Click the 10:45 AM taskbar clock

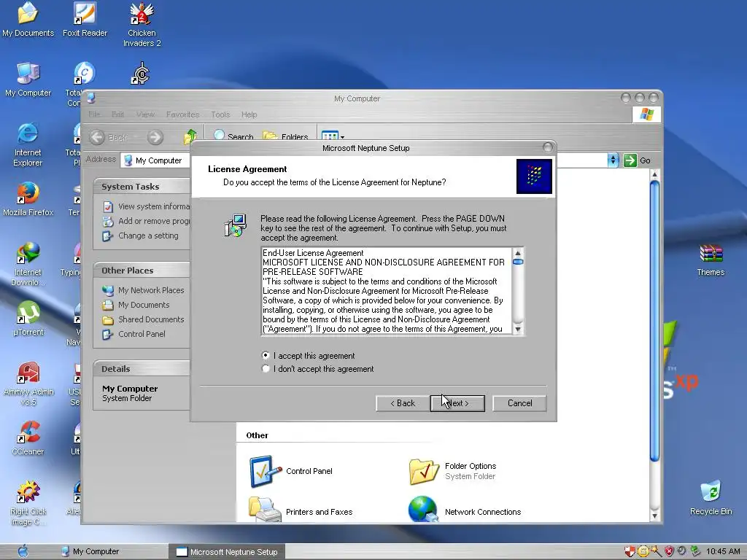click(x=723, y=551)
